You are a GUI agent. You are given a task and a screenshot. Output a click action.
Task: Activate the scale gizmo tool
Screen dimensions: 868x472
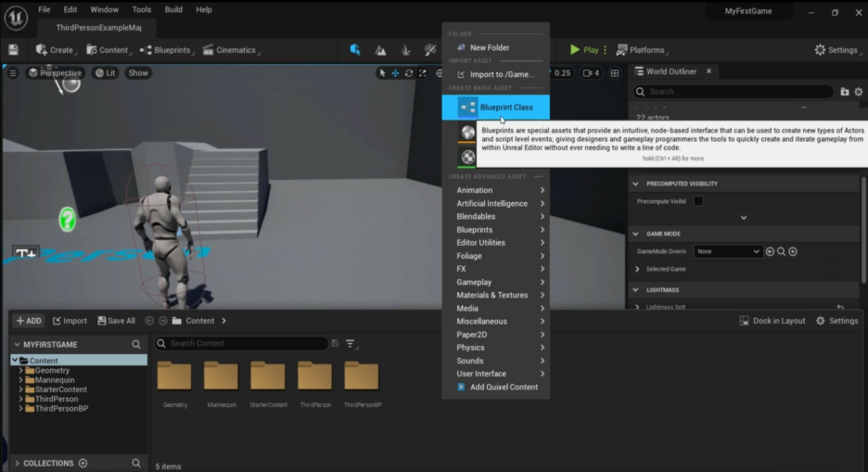[422, 73]
